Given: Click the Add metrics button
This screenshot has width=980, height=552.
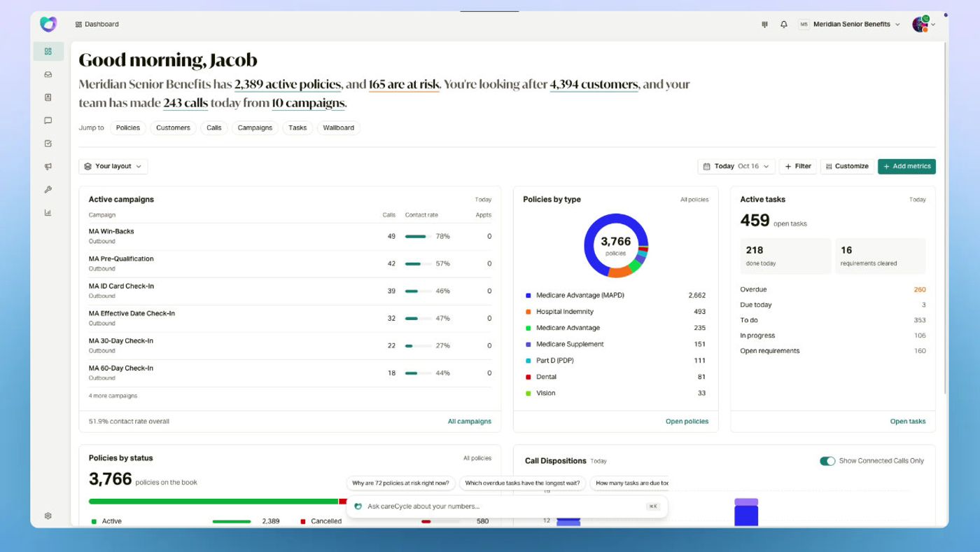Looking at the screenshot, I should click(x=906, y=167).
